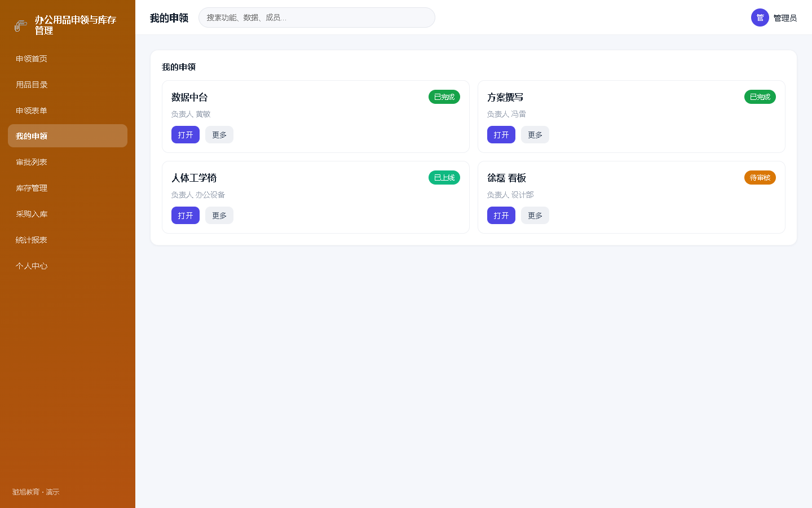Click the 我的申领 panel section heading

pyautogui.click(x=179, y=67)
